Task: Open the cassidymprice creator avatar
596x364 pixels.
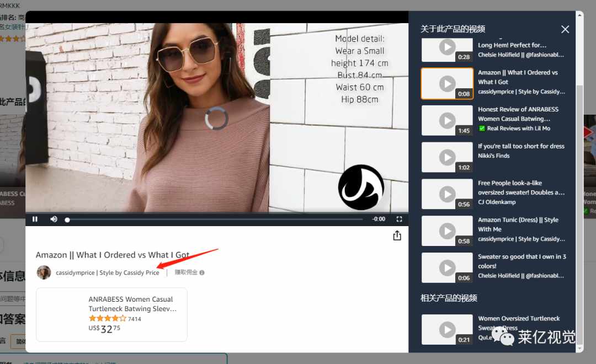Action: (44, 272)
